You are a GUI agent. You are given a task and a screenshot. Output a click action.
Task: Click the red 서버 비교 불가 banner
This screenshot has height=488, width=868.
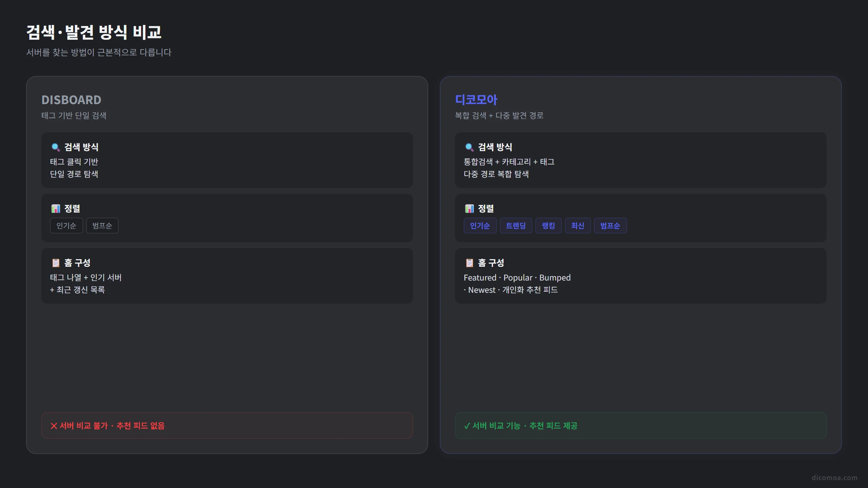pyautogui.click(x=227, y=425)
